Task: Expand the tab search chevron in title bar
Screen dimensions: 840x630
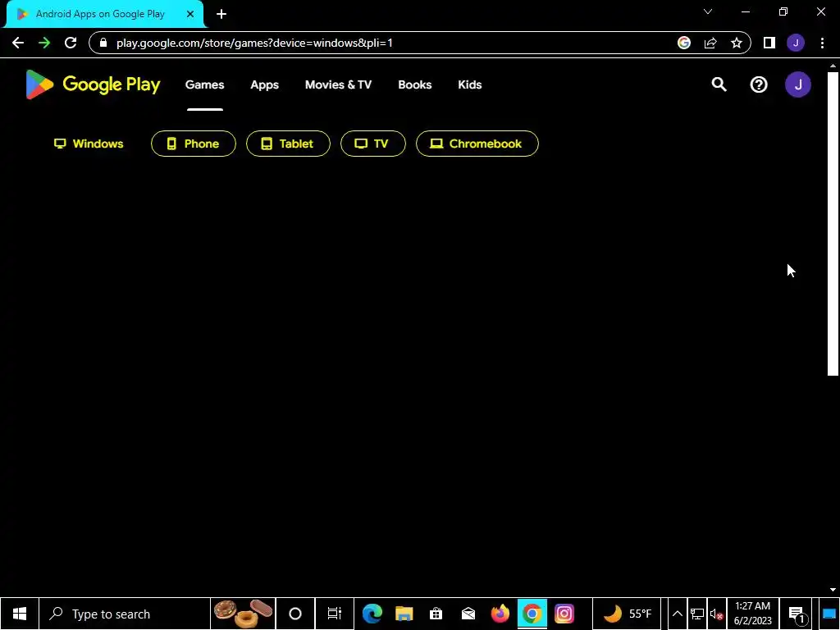Action: click(x=708, y=11)
